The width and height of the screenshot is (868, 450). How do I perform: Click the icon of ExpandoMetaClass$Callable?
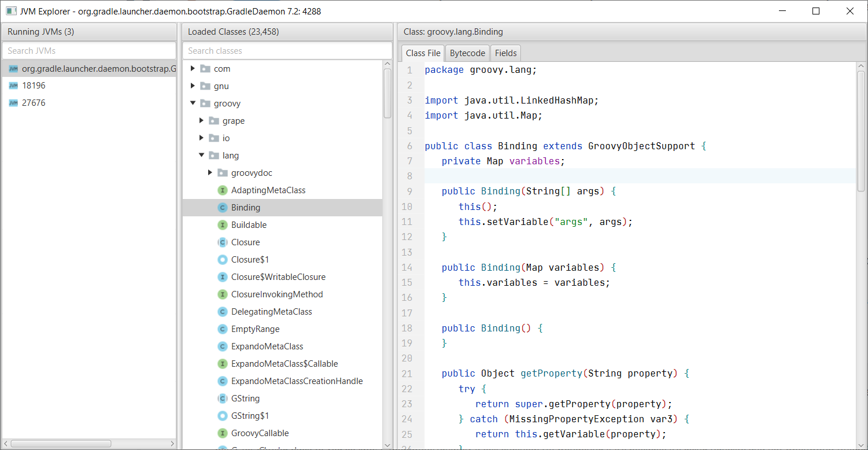pos(222,364)
